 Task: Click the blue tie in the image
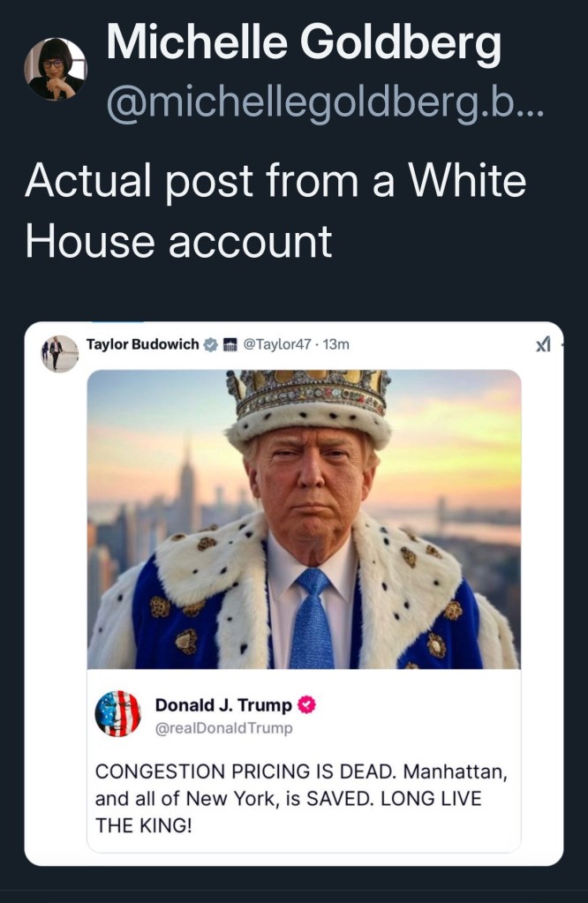click(312, 618)
